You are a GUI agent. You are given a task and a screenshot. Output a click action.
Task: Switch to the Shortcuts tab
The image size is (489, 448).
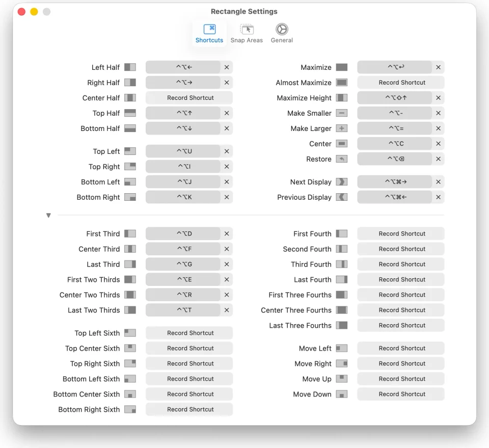(209, 34)
